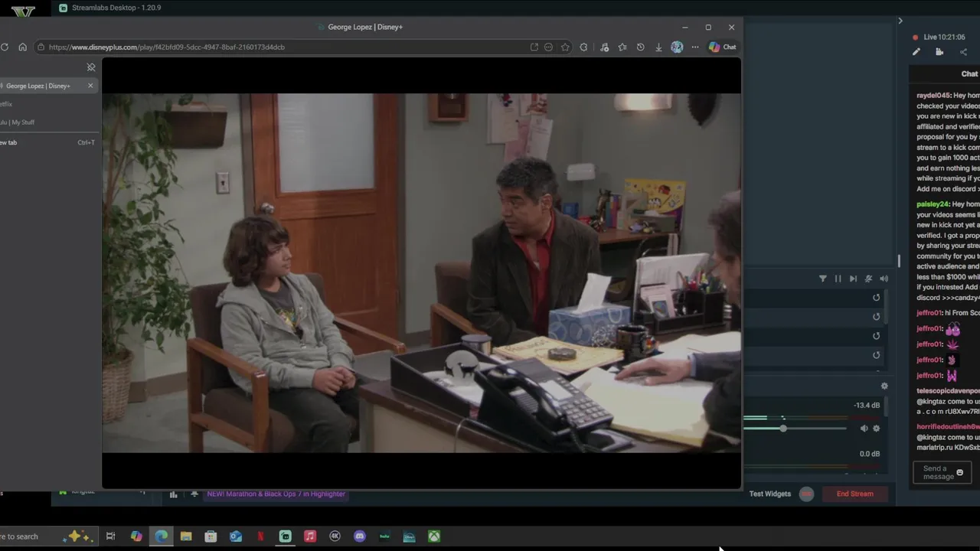Mute the mixer audio source speaker
Screen dimensions: 980x551
point(864,429)
